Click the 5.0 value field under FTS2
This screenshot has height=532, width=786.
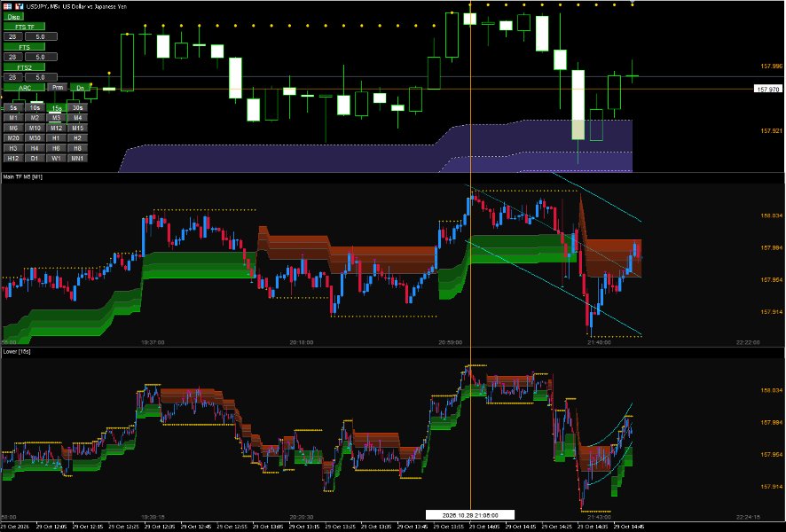pos(41,77)
